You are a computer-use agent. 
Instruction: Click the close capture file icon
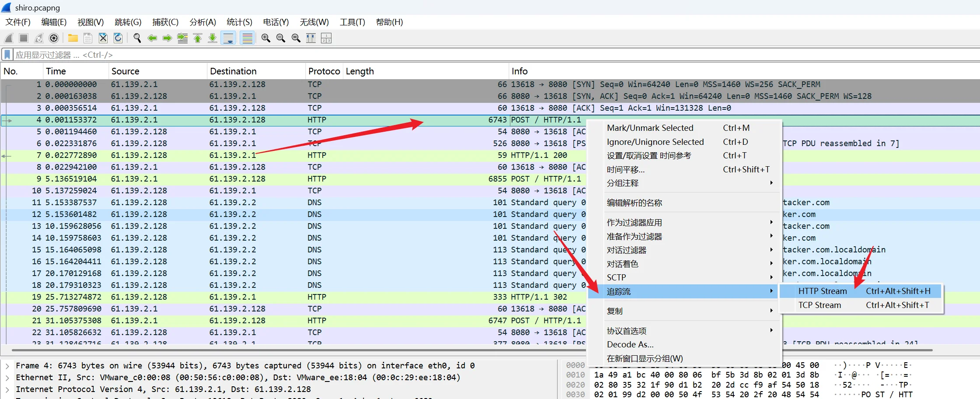click(103, 38)
